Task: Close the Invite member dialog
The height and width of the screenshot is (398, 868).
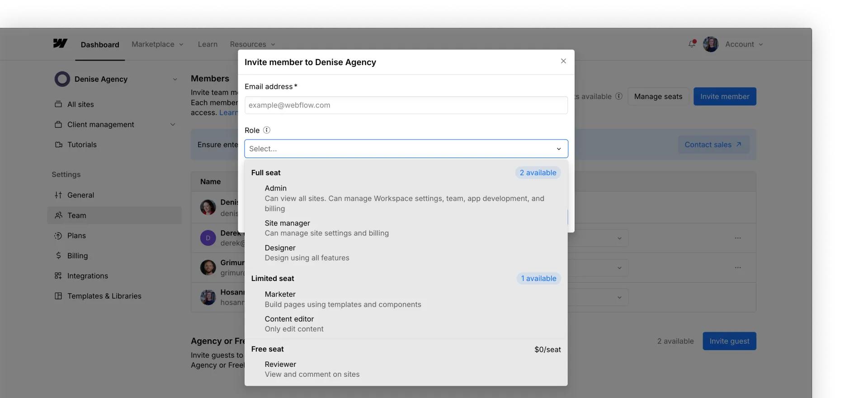Action: [563, 61]
